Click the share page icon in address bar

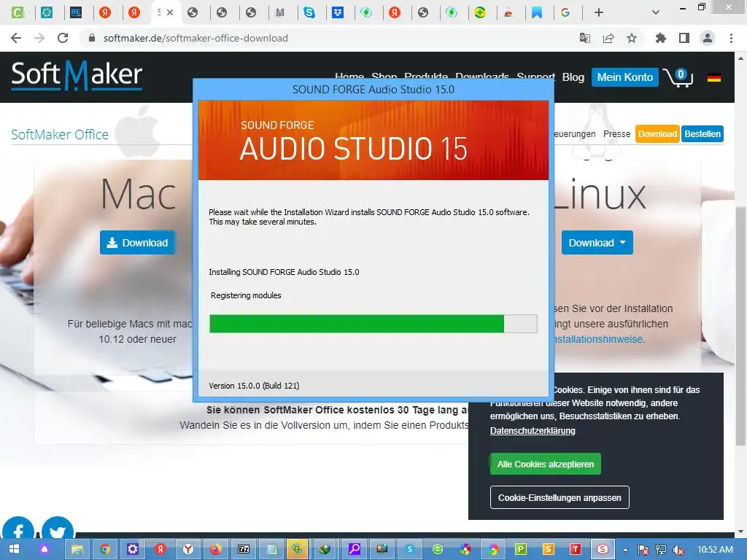pyautogui.click(x=608, y=38)
